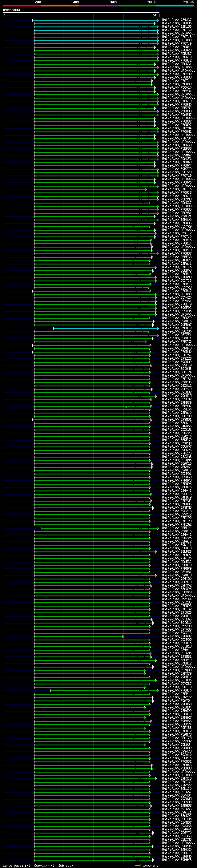Click the =100char. scale legend

[146, 866]
